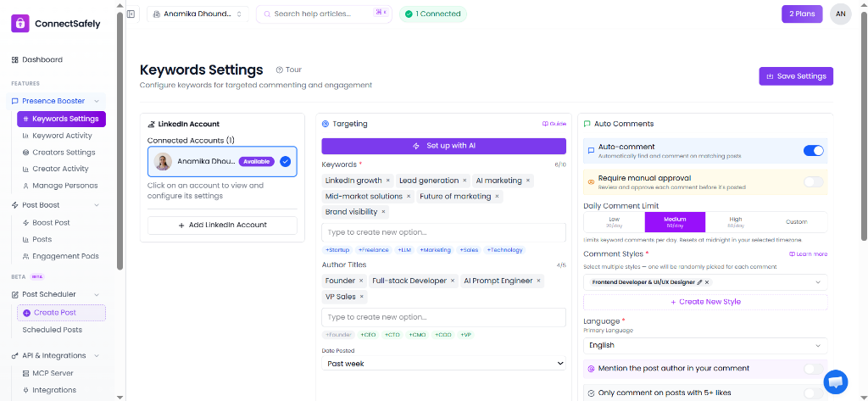Screen dimensions: 868x401
Task: Remove the Full-stack Developer author title
Action: pos(453,281)
